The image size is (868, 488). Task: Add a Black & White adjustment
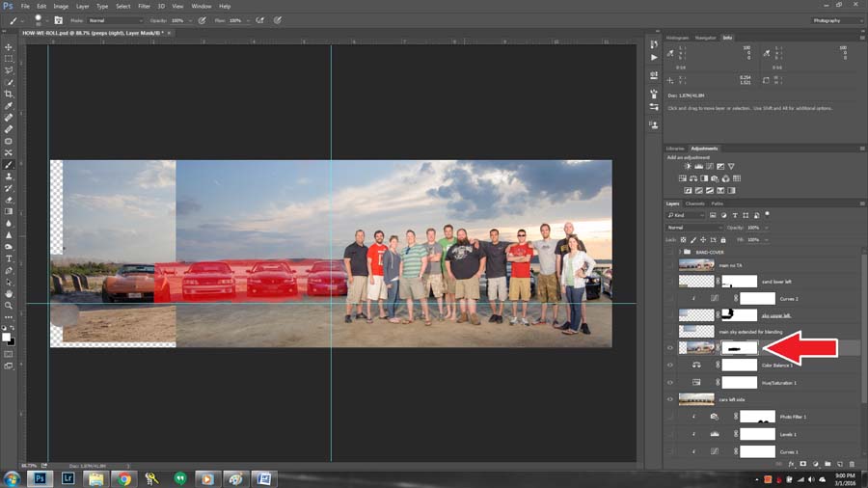point(704,178)
